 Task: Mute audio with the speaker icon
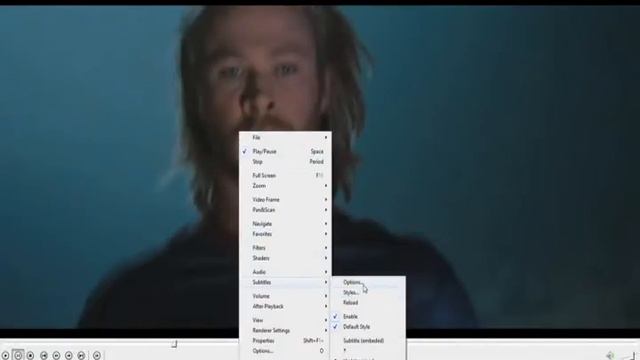[x=610, y=356]
